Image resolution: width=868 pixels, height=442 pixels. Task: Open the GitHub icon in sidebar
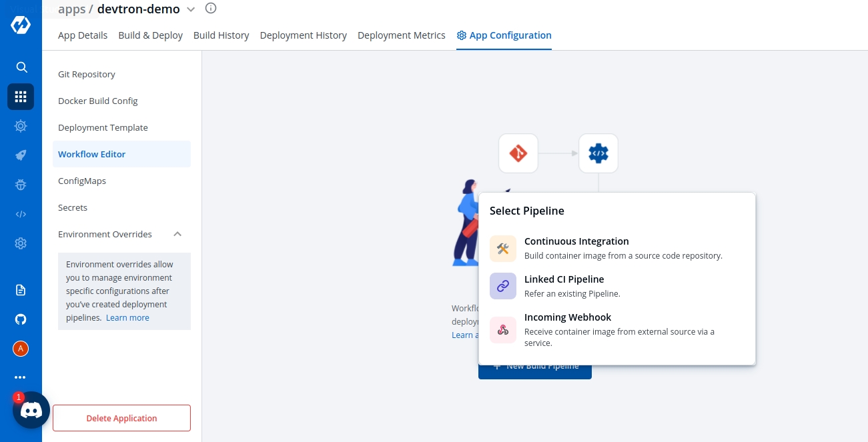pos(21,319)
